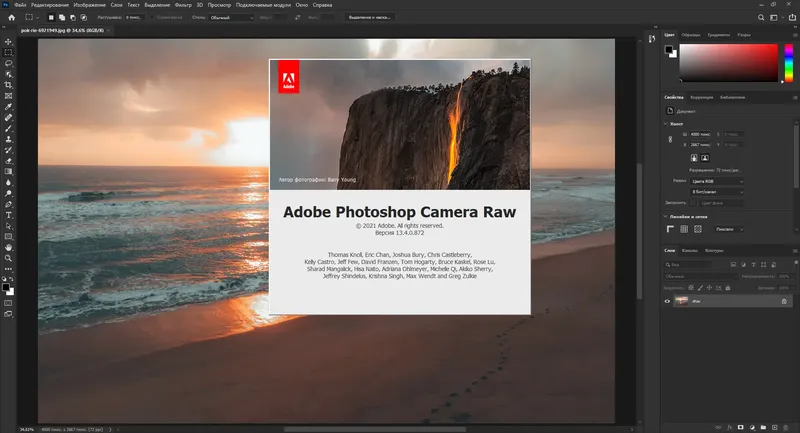This screenshot has height=433, width=800.
Task: Open the Фильтр menu
Action: [x=181, y=5]
